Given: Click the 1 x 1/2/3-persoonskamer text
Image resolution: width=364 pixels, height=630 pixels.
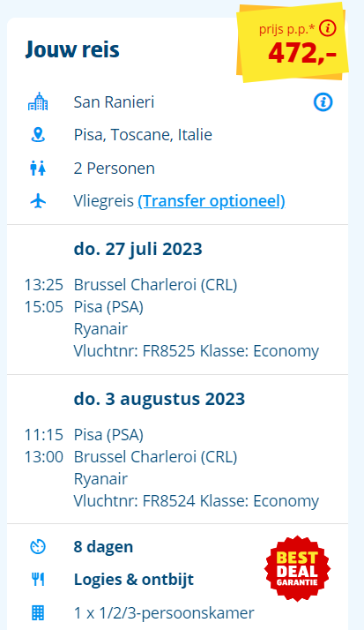Looking at the screenshot, I should [x=164, y=613].
